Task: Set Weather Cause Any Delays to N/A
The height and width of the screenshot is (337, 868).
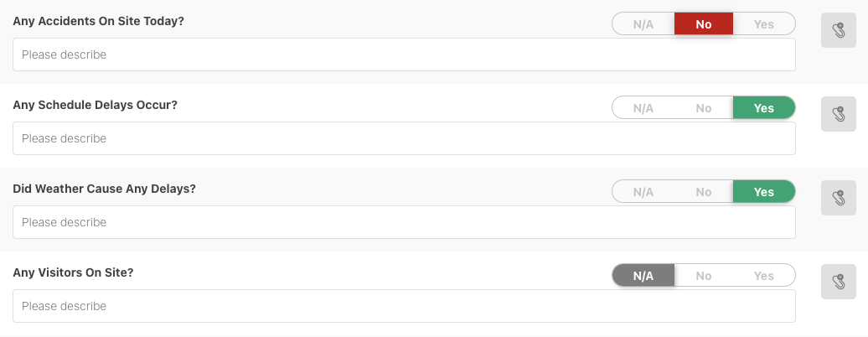Action: coord(643,192)
